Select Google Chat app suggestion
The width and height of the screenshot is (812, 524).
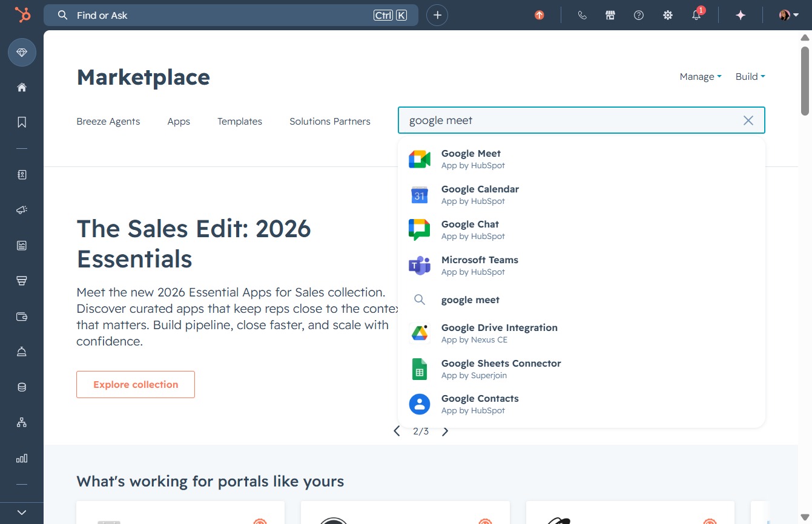[581, 230]
